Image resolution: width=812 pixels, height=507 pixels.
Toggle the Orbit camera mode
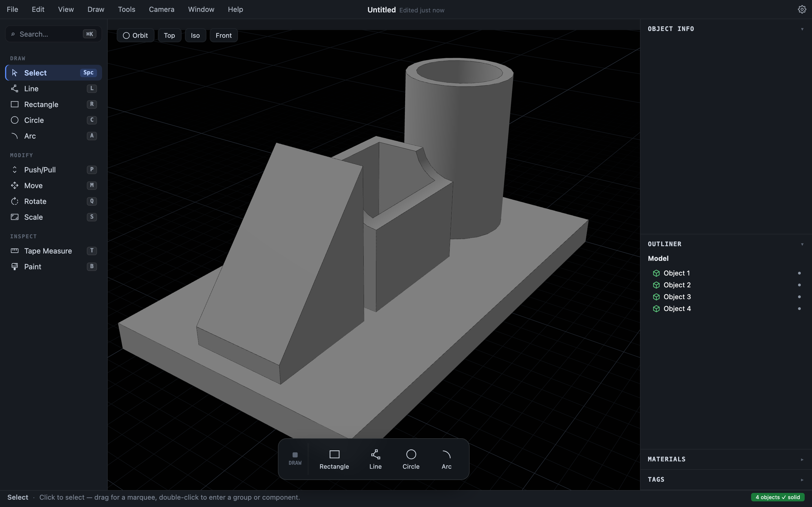click(136, 35)
